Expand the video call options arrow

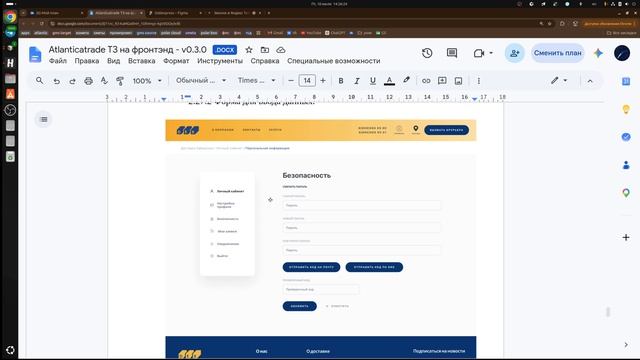tap(491, 53)
